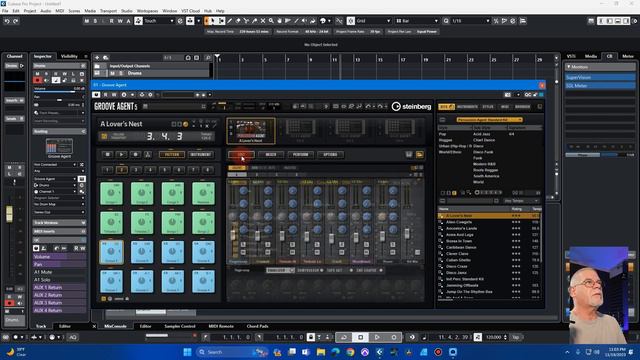This screenshot has width=640, height=360.
Task: Expand the MIDI Inserts section in Inspector
Action: (x=59, y=231)
